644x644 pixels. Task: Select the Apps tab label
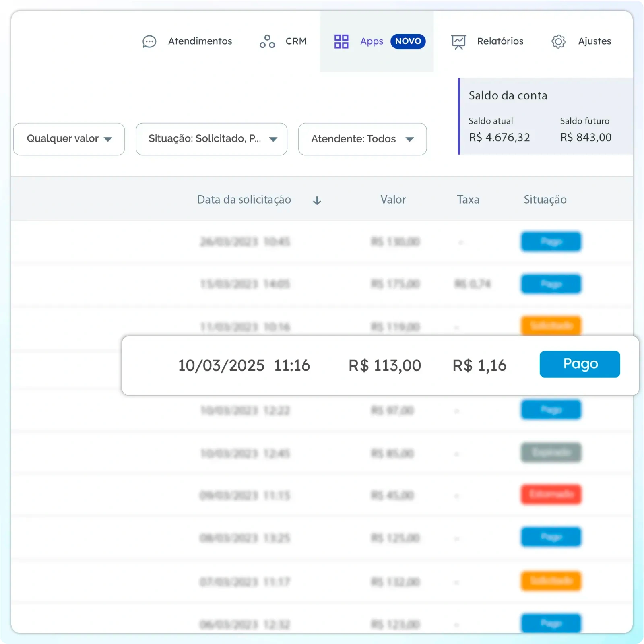(x=372, y=41)
